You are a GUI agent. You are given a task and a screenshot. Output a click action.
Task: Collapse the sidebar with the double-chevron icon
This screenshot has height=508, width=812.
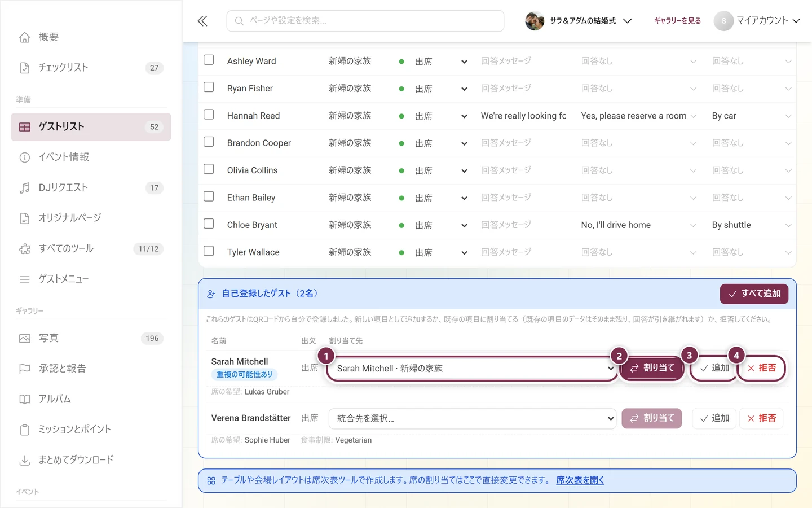[x=202, y=21]
